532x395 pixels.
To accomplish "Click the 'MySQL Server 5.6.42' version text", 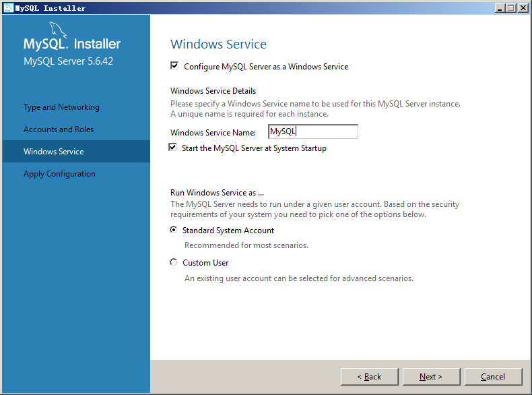I will tap(68, 61).
